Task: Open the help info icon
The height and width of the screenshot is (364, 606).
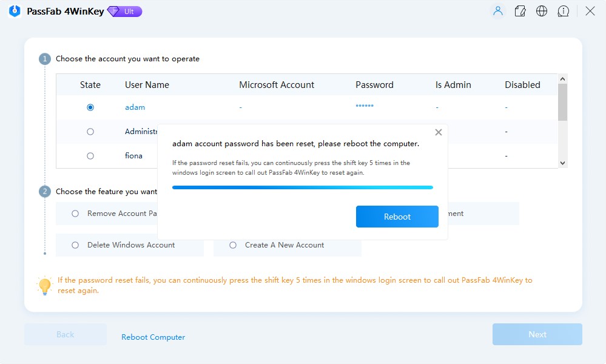Action: (x=564, y=11)
